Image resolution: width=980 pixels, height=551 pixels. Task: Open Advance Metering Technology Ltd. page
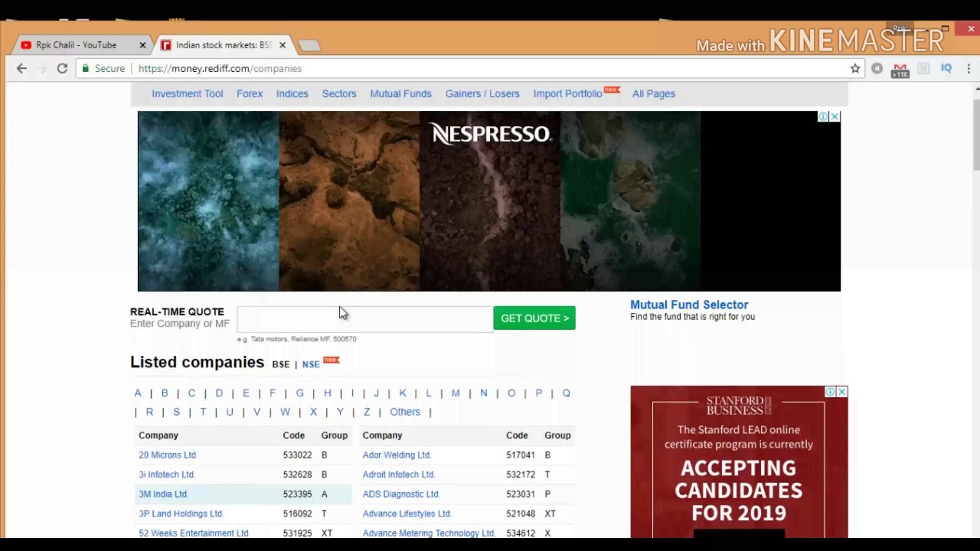click(x=429, y=533)
